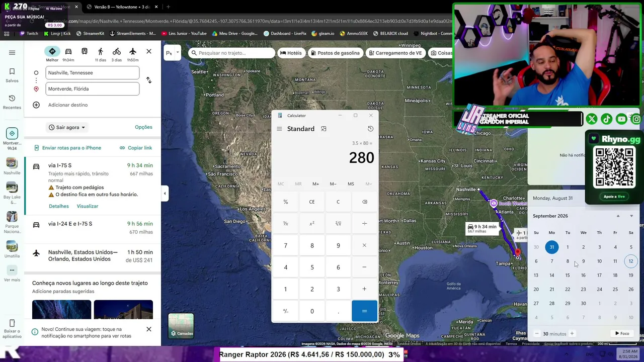
Task: Filter by Postos de gasolina
Action: [335, 53]
